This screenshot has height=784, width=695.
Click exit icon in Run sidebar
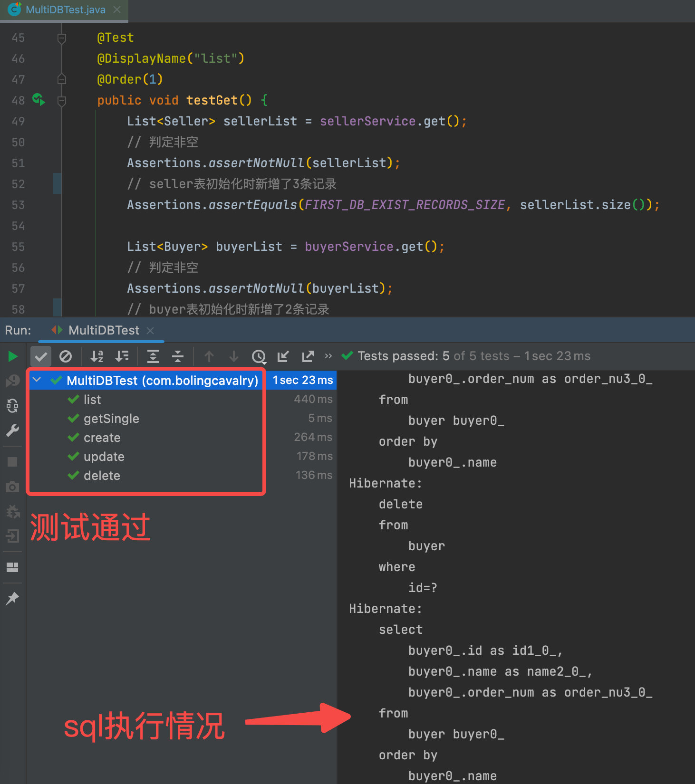[x=13, y=536]
